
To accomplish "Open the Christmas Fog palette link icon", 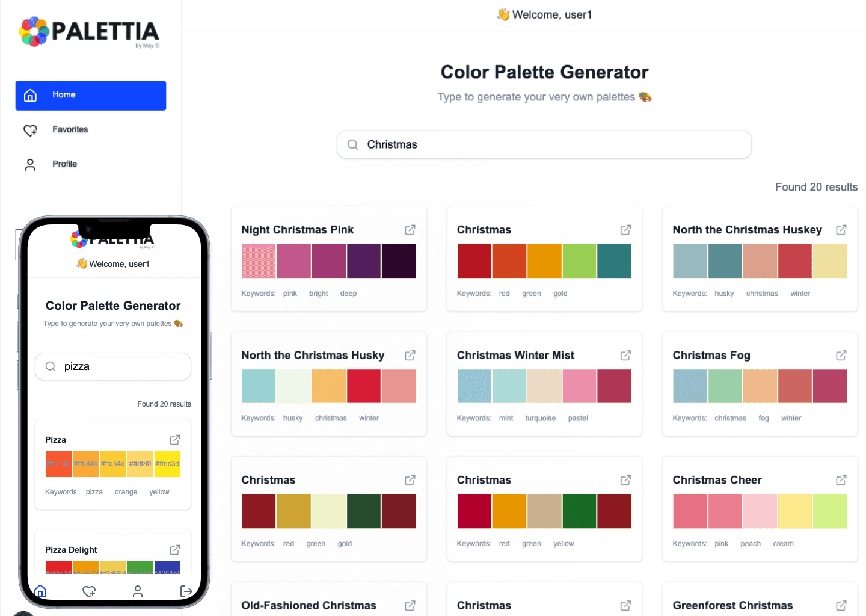I will [x=841, y=355].
